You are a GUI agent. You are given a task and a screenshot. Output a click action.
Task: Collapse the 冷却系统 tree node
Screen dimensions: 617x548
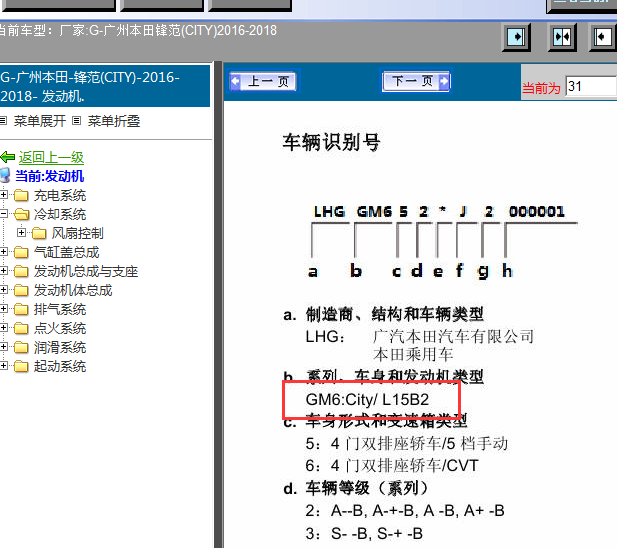(x=4, y=214)
